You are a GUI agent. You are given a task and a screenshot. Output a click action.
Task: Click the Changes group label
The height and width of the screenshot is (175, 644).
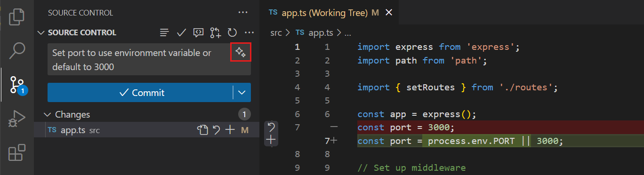[72, 114]
